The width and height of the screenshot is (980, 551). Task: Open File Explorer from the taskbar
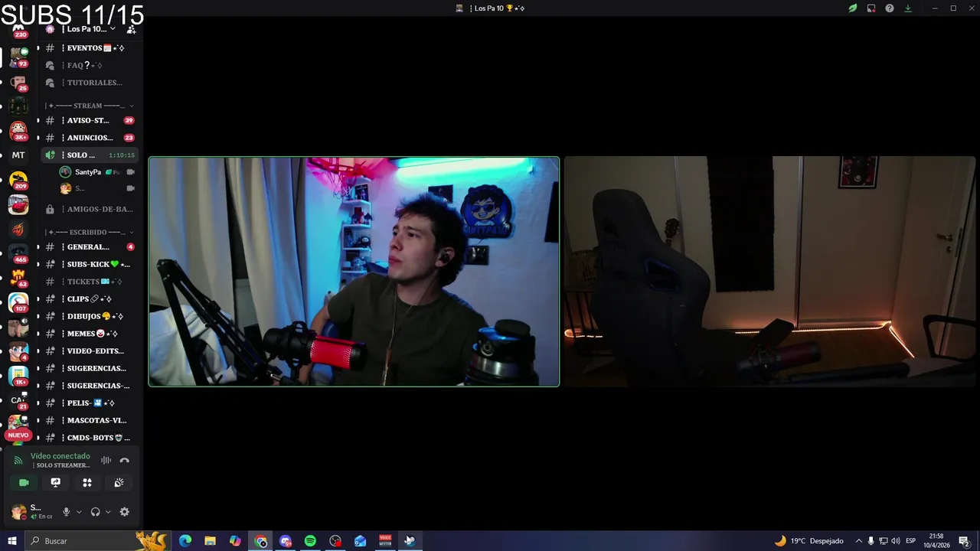210,541
